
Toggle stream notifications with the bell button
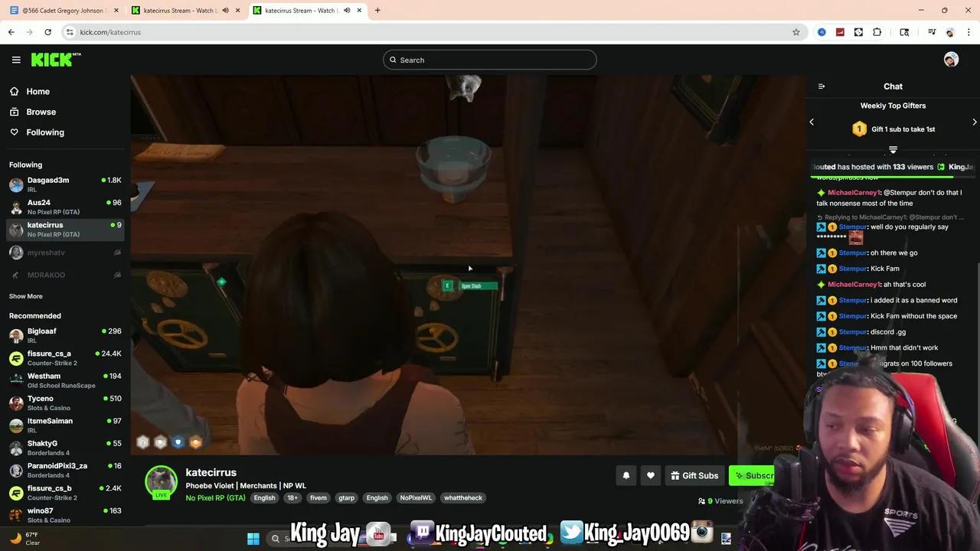(x=626, y=475)
